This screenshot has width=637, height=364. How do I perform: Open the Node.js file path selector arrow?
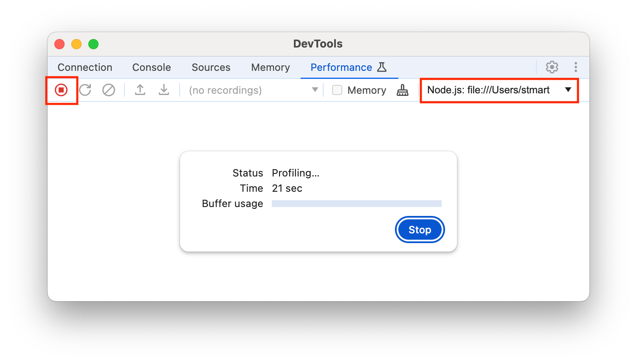click(568, 90)
